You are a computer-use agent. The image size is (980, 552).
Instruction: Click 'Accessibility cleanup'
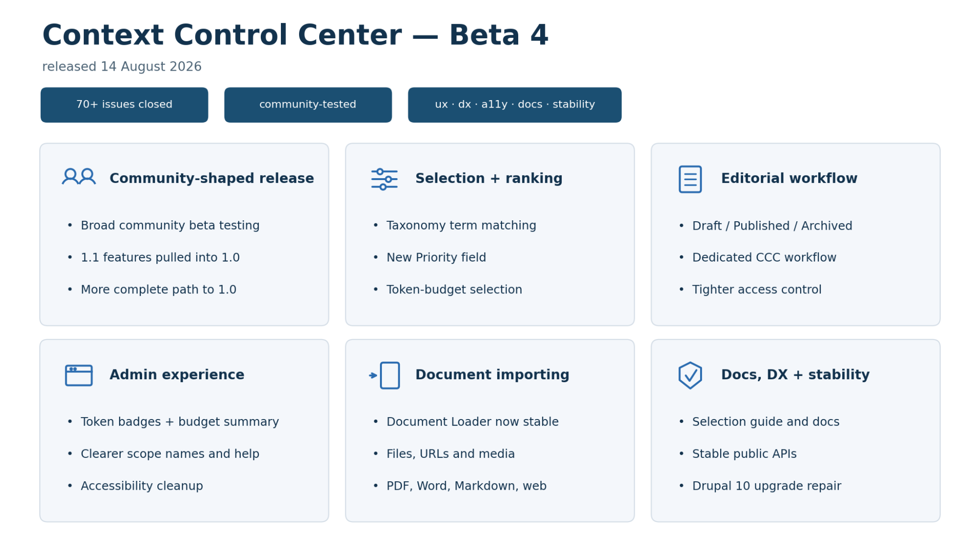point(142,486)
